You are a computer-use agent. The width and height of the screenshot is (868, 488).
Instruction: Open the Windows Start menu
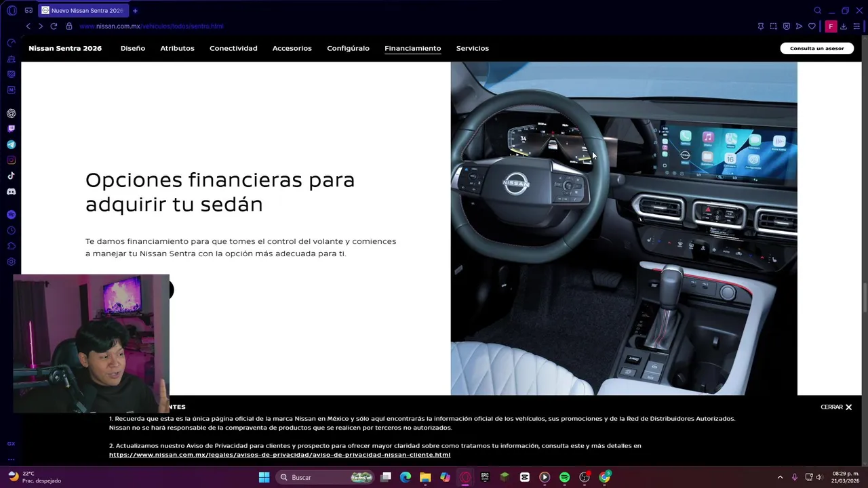coord(264,477)
